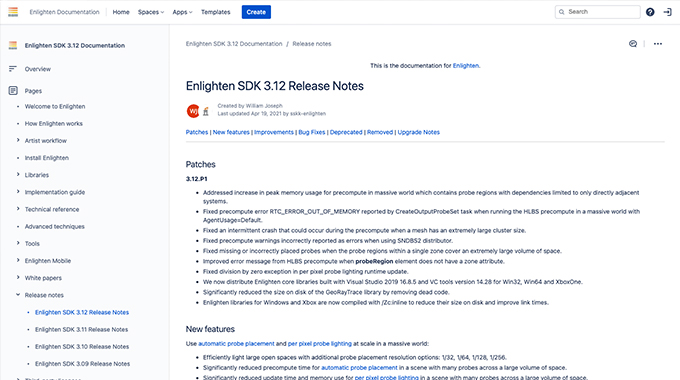The height and width of the screenshot is (380, 680).
Task: Expand the Artist workflow tree item
Action: pos(18,140)
